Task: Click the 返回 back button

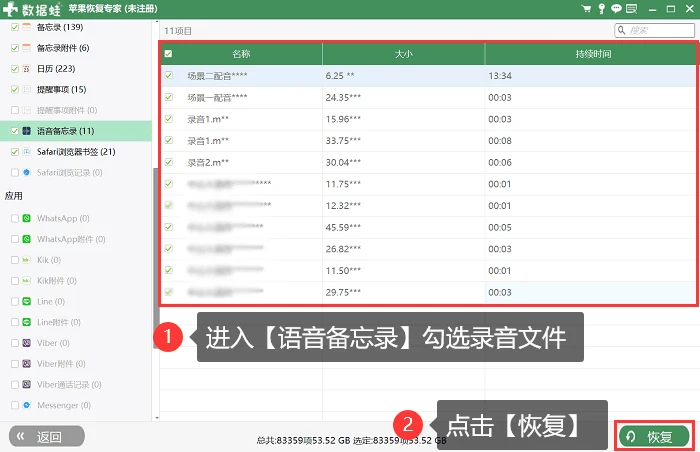Action: (47, 436)
